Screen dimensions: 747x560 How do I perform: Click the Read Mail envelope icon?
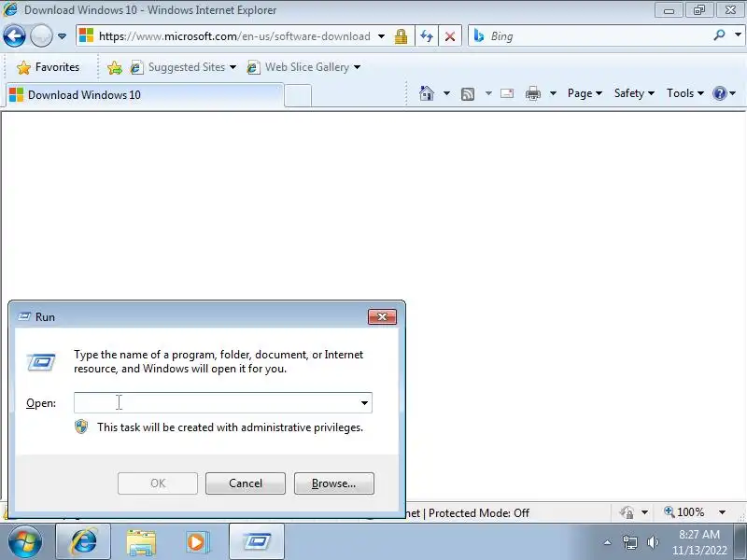pyautogui.click(x=507, y=93)
